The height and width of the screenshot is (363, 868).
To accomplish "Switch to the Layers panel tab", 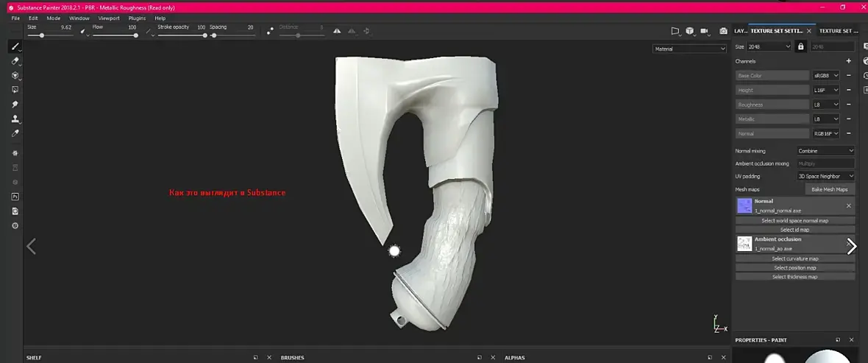I will click(740, 31).
